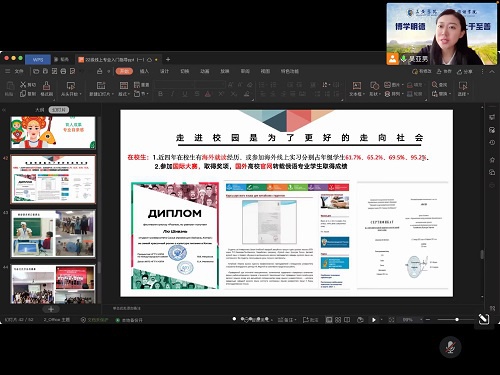Unmute the microphone button

click(x=450, y=347)
